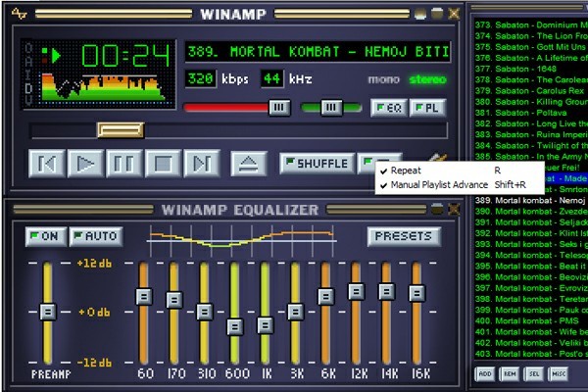Click the playlist ADD button
Viewport: 588px width, 392px height.
click(485, 374)
